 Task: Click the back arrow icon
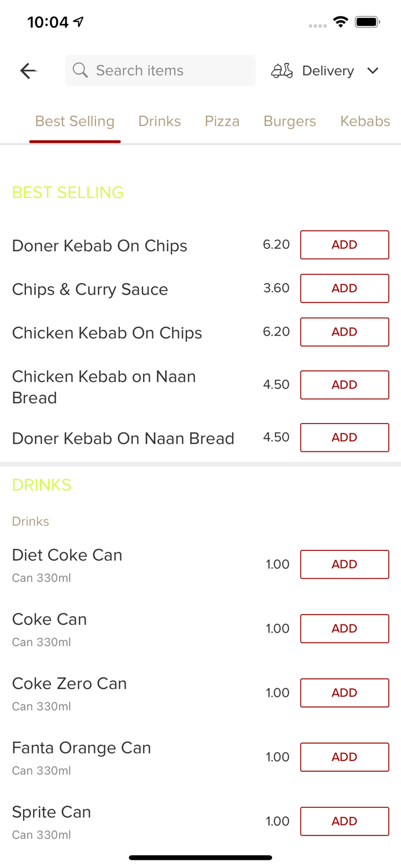28,71
